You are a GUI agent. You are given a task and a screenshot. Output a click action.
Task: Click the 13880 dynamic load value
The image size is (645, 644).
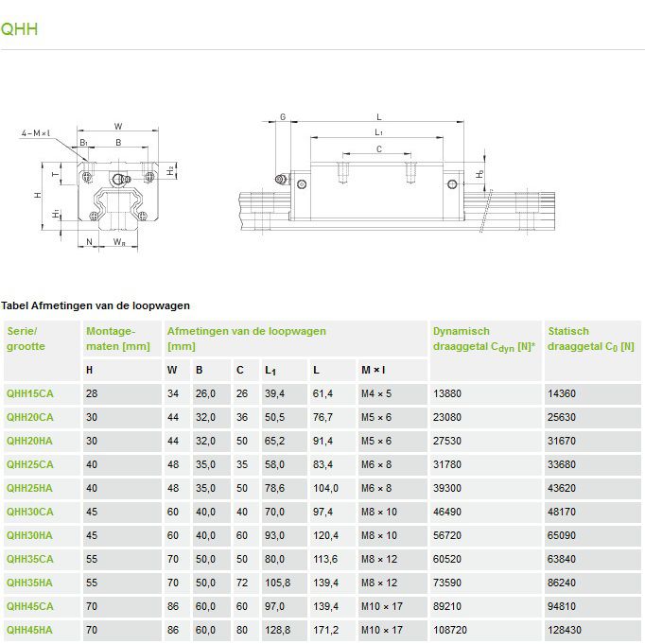coord(447,393)
